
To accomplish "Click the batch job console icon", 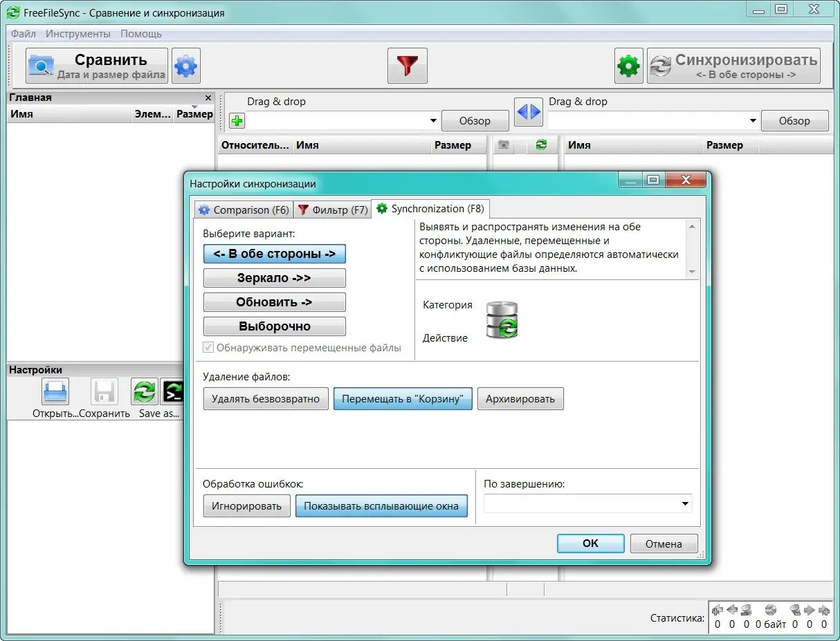I will point(173,392).
